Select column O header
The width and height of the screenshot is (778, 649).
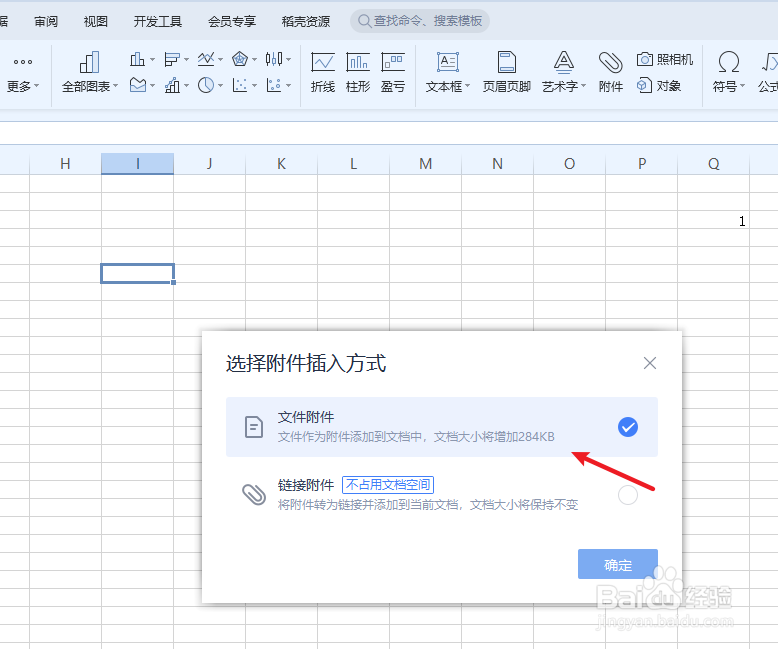(x=570, y=164)
